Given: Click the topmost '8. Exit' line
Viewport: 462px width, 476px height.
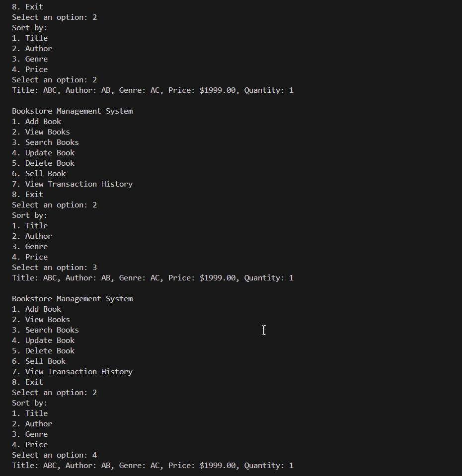Looking at the screenshot, I should (27, 7).
